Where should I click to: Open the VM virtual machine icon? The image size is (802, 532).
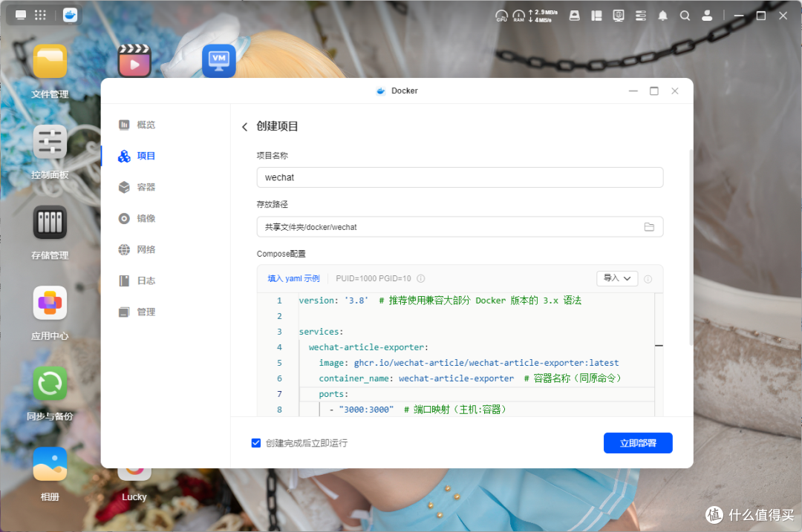[x=219, y=62]
